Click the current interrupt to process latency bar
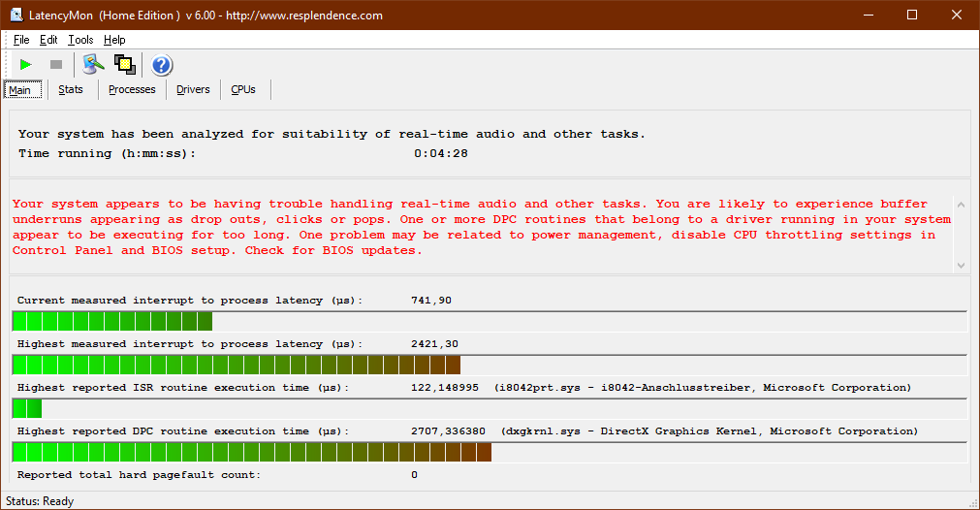 (489, 322)
